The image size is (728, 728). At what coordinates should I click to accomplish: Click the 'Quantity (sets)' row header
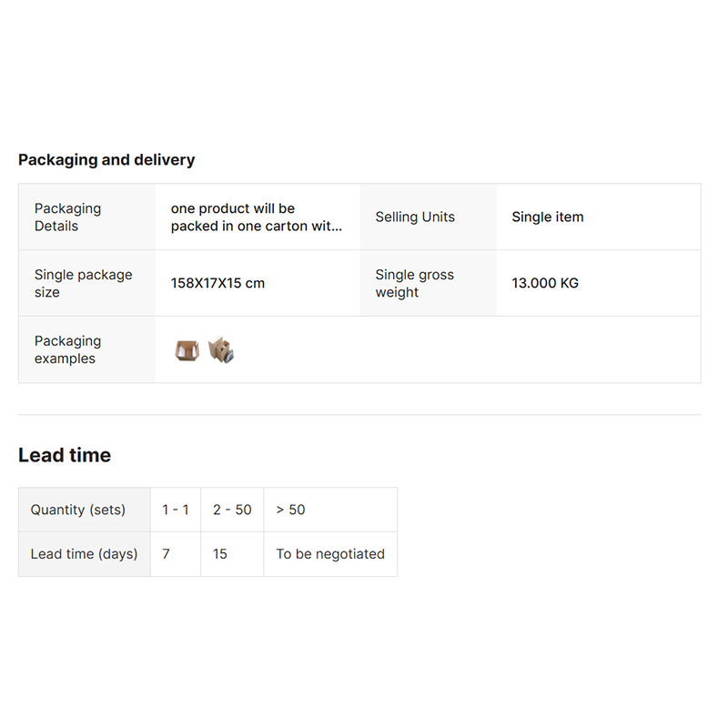(78, 510)
